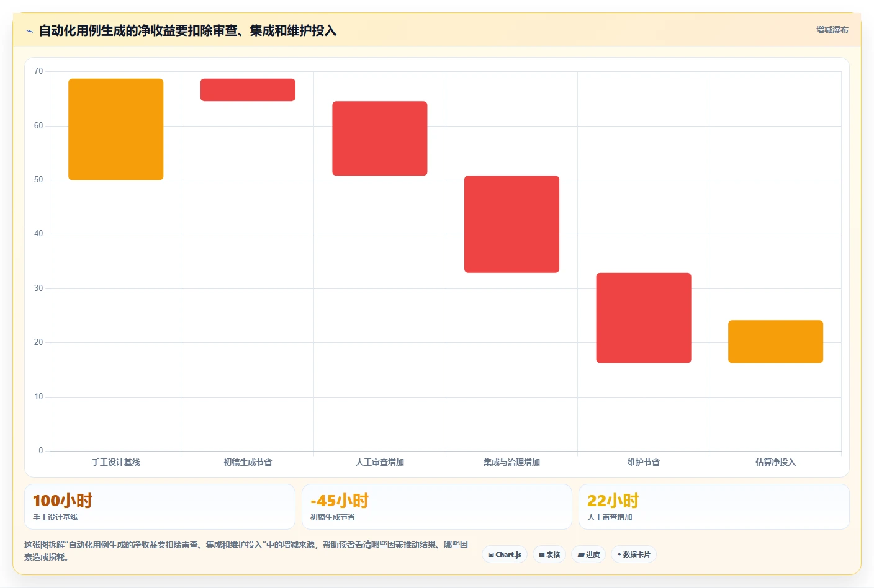The width and height of the screenshot is (874, 588).
Task: Click the 增减瀑布 tag in header
Action: click(832, 30)
